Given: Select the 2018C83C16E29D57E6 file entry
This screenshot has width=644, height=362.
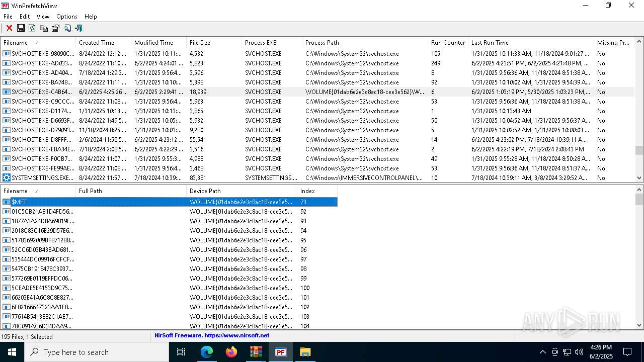Looking at the screenshot, I should point(169,231).
